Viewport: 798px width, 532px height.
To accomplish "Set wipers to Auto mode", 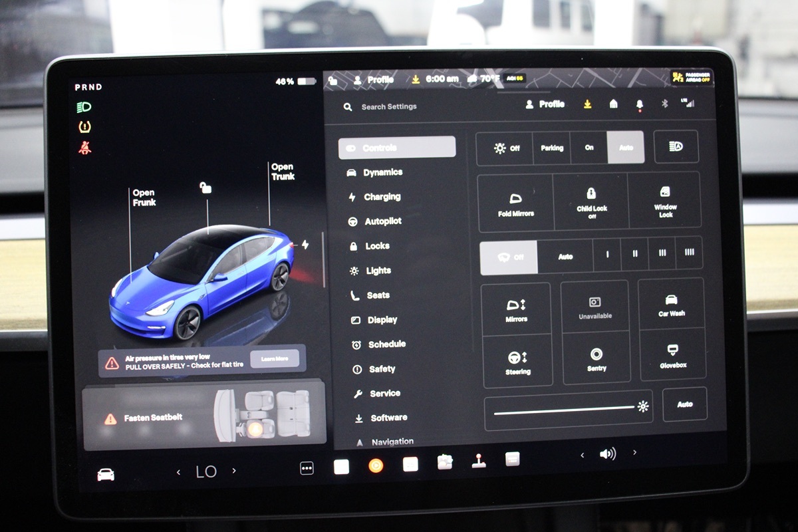I will pyautogui.click(x=565, y=257).
